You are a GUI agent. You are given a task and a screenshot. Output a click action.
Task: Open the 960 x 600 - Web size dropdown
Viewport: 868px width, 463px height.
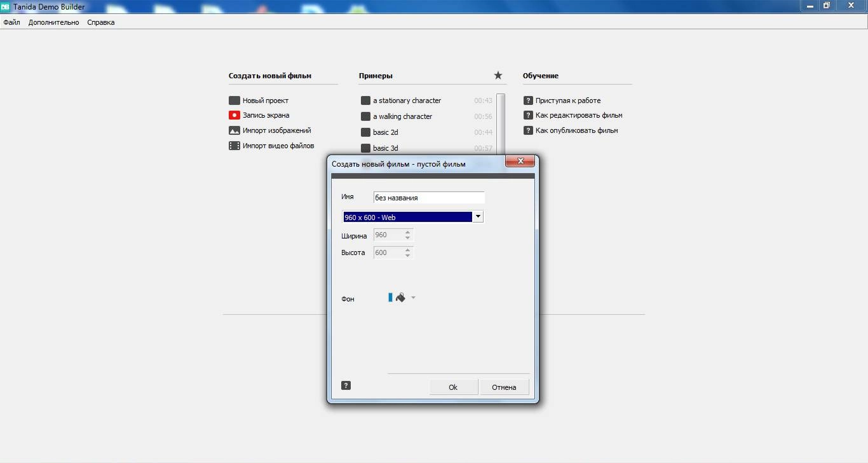(x=478, y=217)
